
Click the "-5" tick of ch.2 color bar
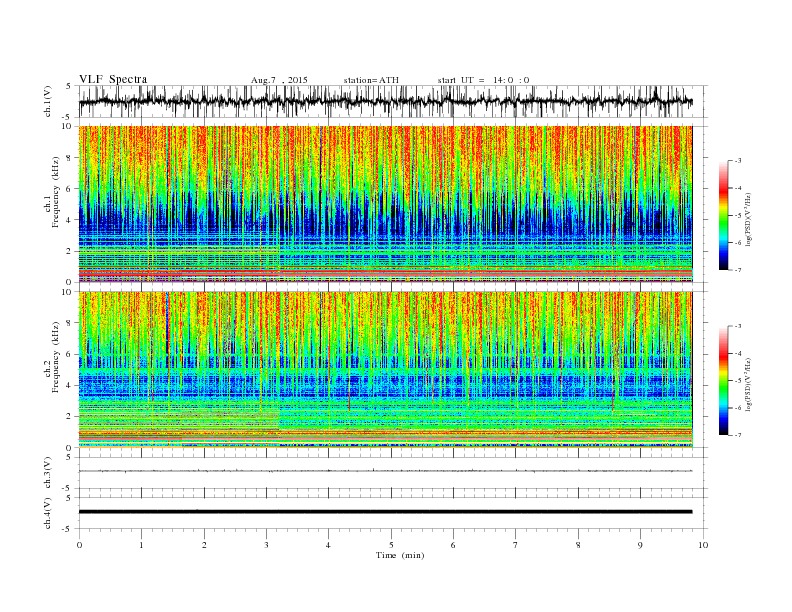pyautogui.click(x=738, y=381)
